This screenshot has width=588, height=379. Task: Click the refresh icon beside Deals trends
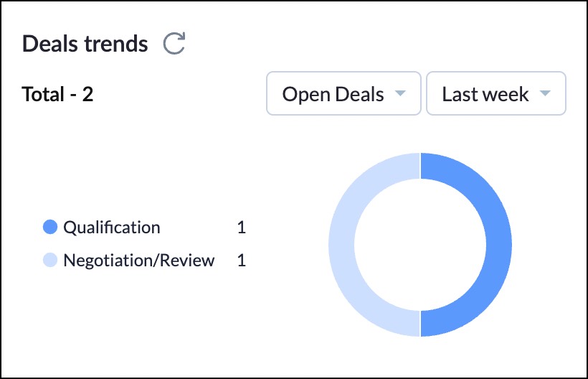click(x=174, y=44)
